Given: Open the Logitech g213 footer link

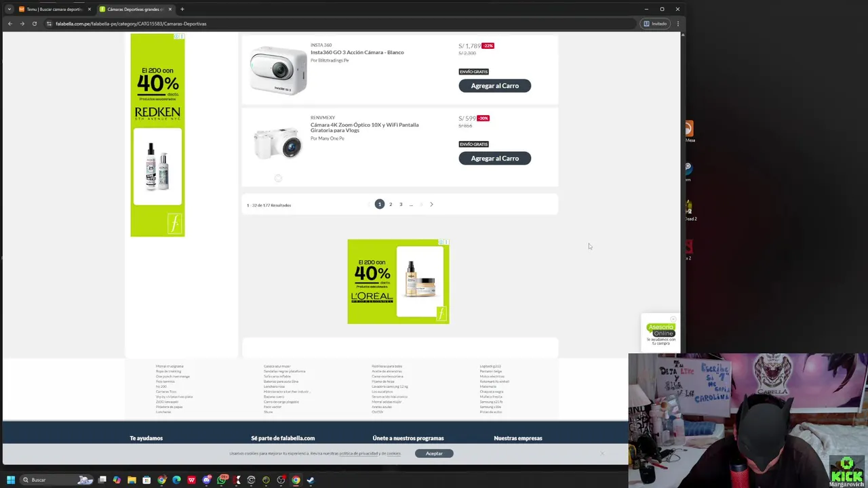Looking at the screenshot, I should tap(490, 366).
